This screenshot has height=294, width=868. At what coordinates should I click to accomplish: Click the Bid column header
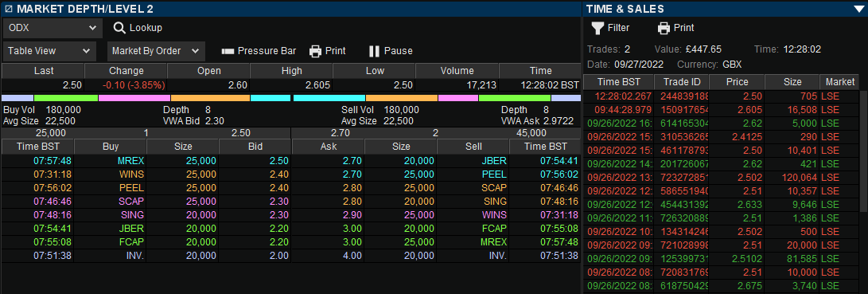tap(255, 147)
